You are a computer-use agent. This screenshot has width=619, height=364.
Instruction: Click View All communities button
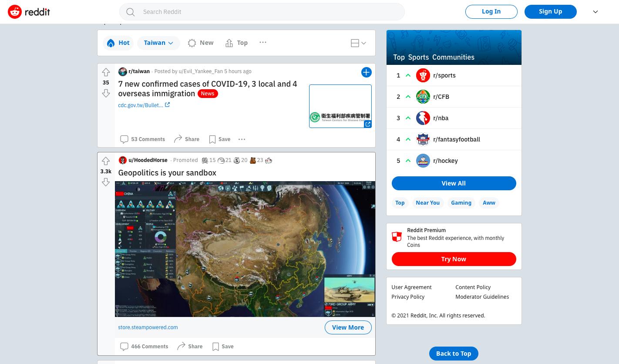click(x=454, y=183)
